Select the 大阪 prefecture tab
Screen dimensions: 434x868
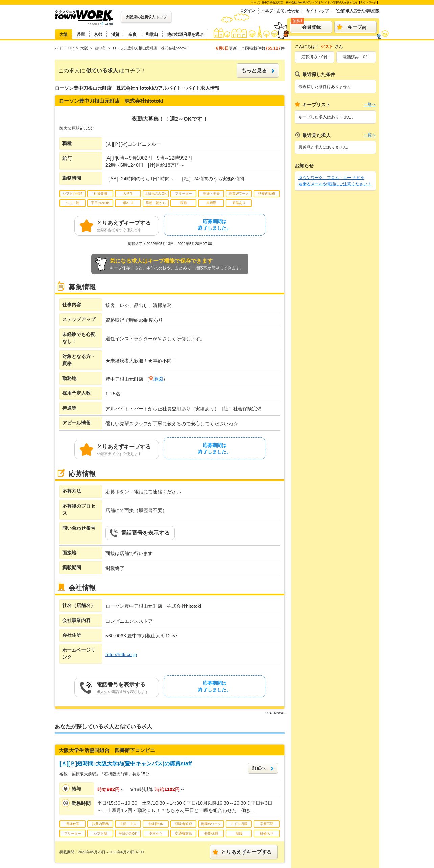point(64,34)
